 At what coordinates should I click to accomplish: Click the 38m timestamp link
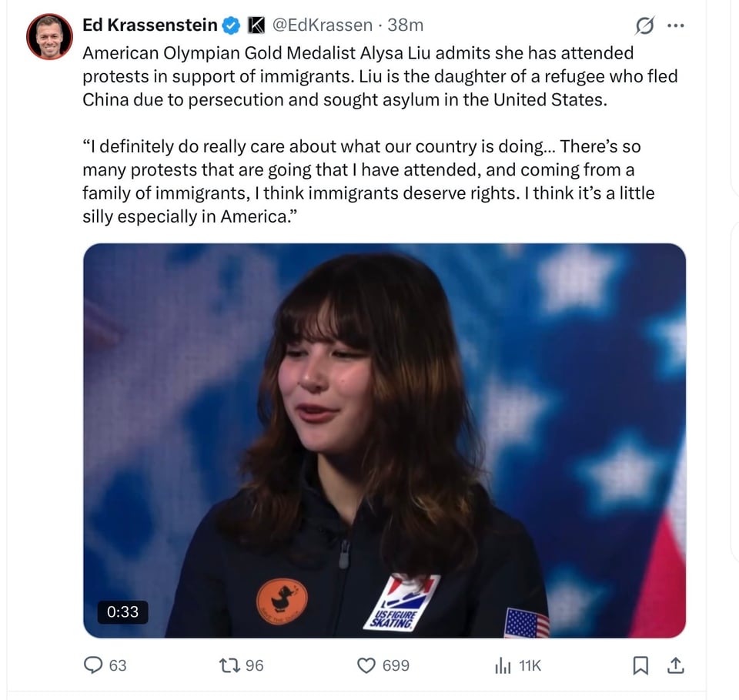[405, 25]
